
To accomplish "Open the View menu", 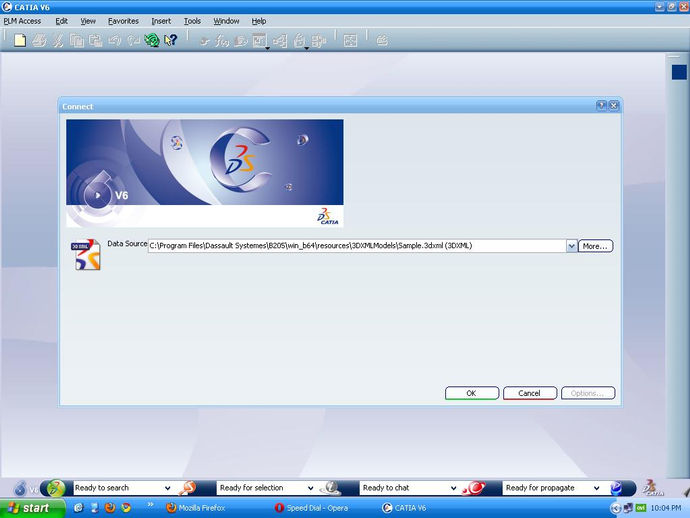I will coord(88,21).
